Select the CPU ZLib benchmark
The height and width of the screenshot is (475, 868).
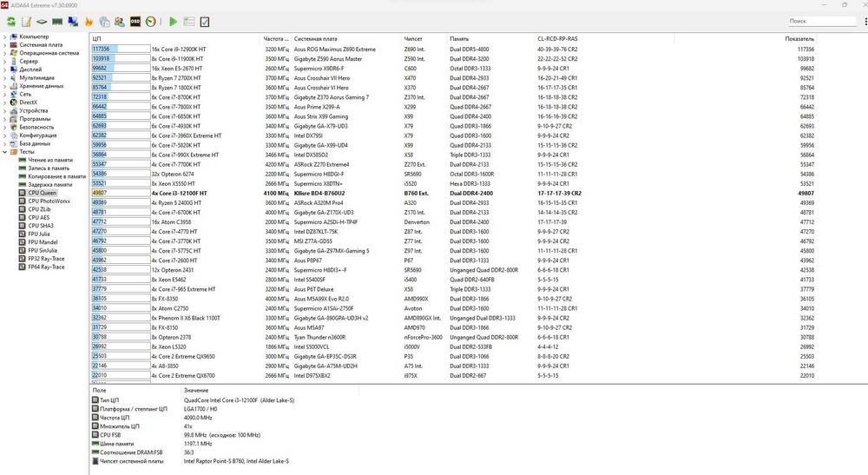point(39,209)
